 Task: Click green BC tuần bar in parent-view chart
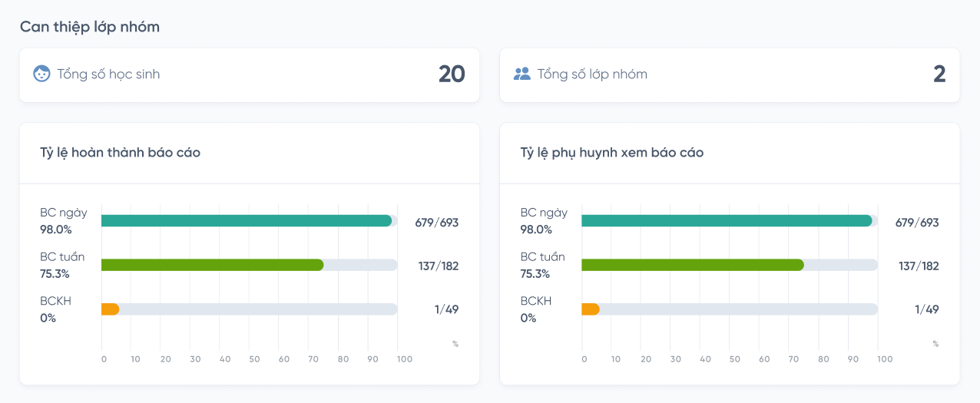pyautogui.click(x=692, y=265)
